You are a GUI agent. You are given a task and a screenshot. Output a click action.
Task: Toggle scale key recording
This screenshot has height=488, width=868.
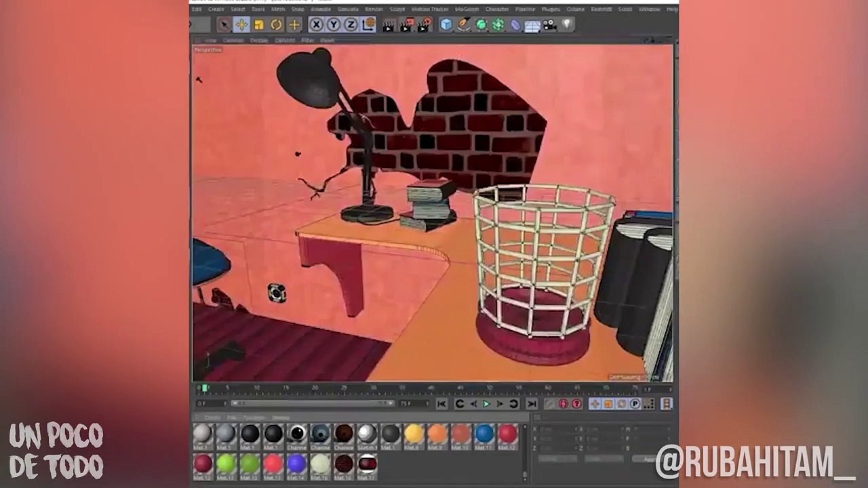click(608, 404)
